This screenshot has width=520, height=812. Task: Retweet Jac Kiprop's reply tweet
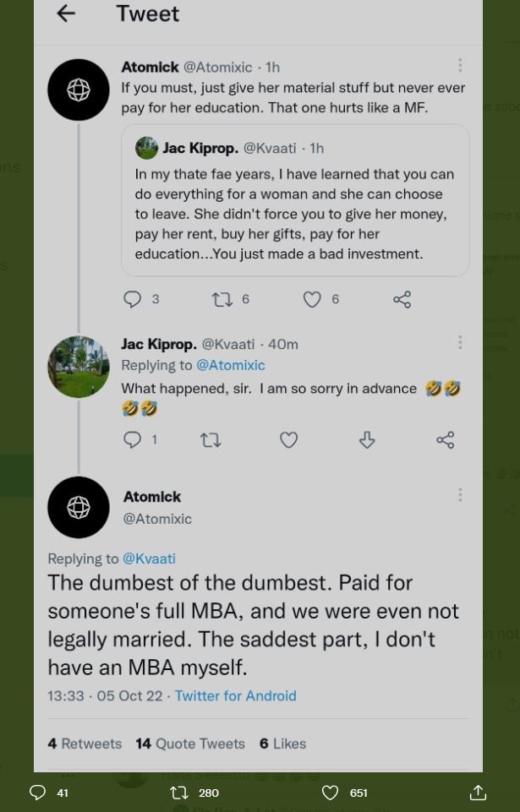coord(211,439)
